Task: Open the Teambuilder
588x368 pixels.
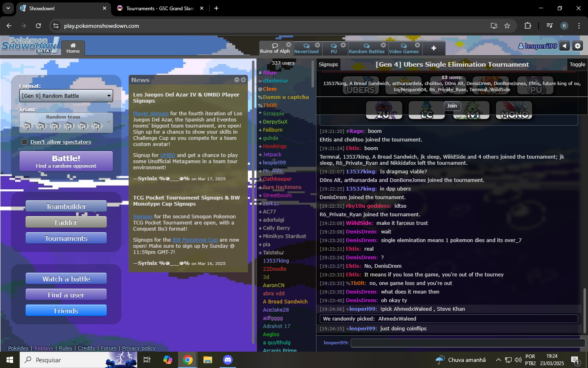Action: pyautogui.click(x=66, y=206)
